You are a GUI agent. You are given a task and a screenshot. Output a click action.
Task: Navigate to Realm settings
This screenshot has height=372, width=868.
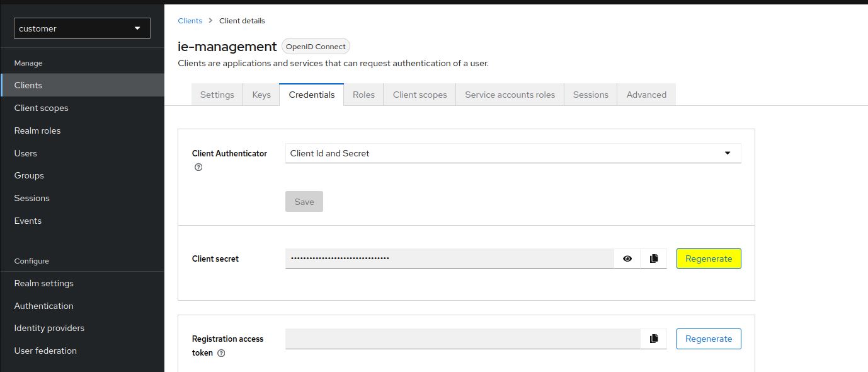[x=44, y=283]
